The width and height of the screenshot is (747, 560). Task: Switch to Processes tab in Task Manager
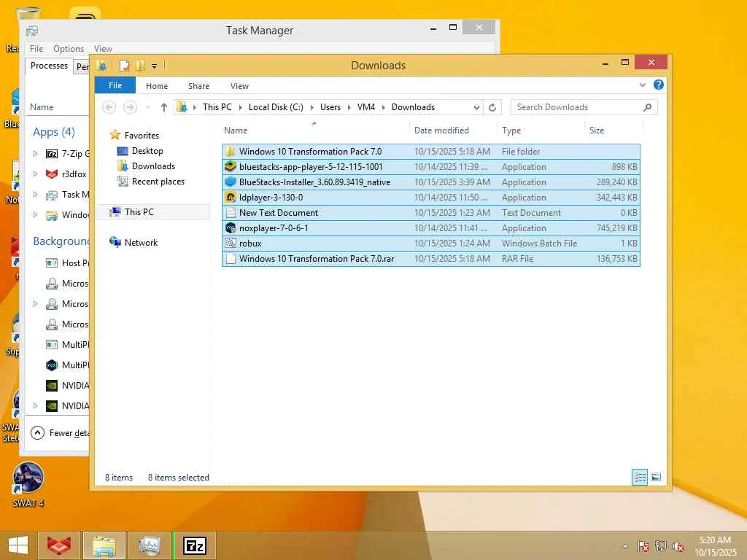(49, 66)
